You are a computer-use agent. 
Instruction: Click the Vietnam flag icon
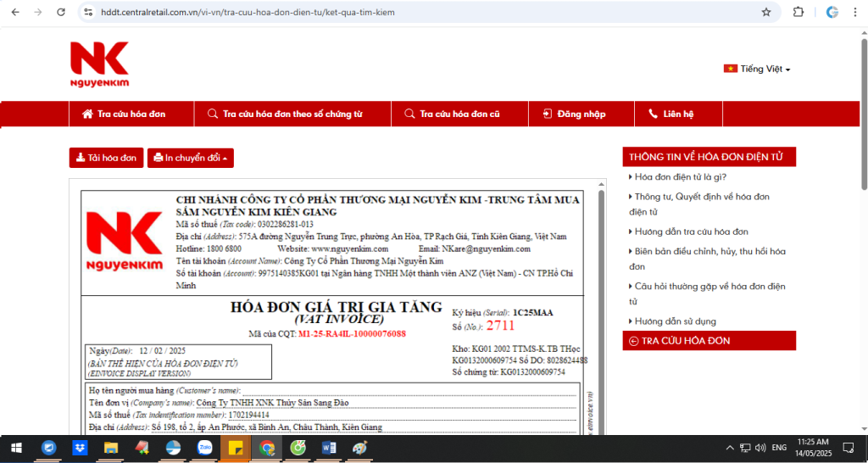tap(730, 69)
